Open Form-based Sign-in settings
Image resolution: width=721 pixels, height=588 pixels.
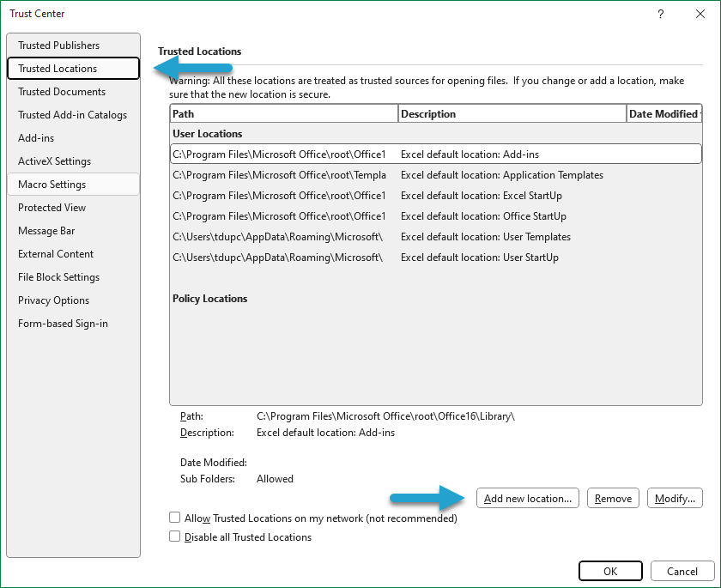click(73, 324)
